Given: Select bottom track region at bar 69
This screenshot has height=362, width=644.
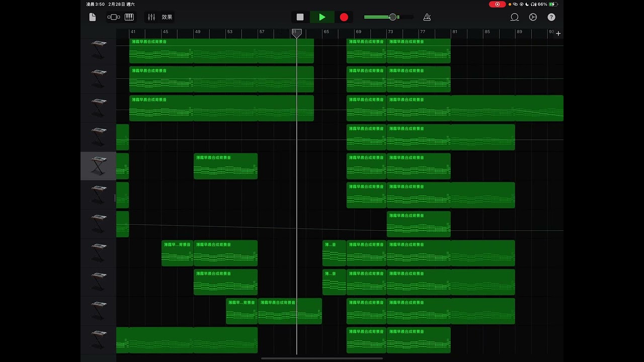Looking at the screenshot, I should coord(366,340).
